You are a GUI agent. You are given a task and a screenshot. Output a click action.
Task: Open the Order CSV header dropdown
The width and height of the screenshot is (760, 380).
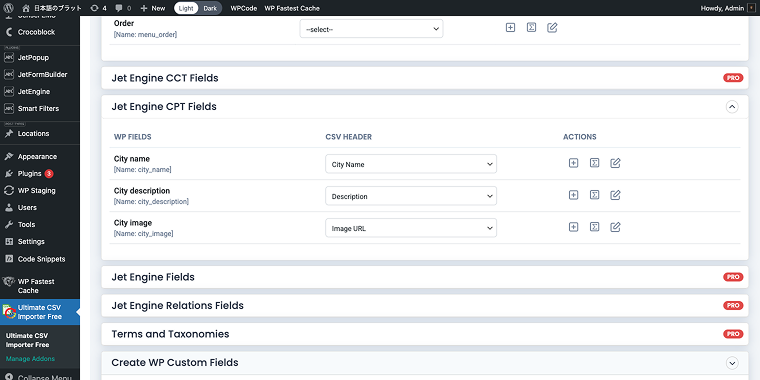pyautogui.click(x=371, y=29)
